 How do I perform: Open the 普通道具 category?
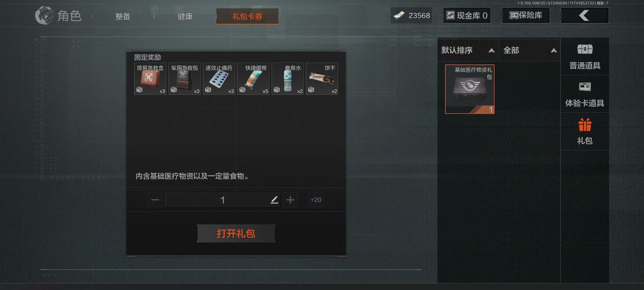[585, 56]
